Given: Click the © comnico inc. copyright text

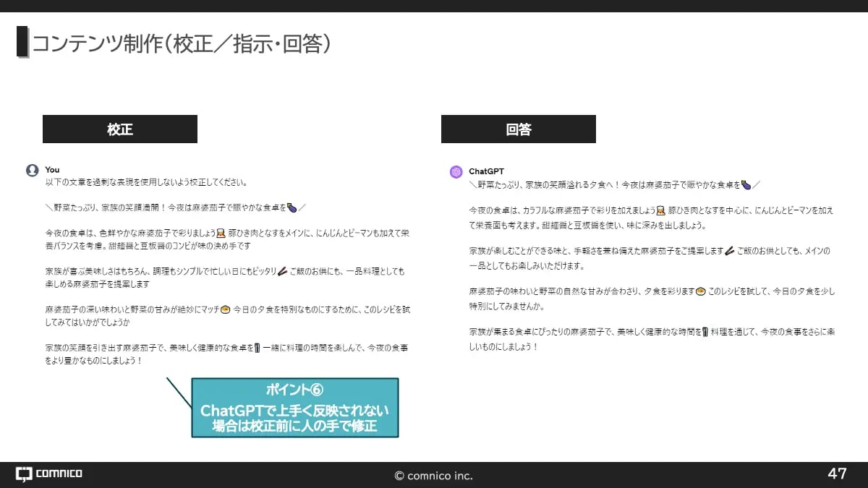Looking at the screenshot, I should click(x=433, y=476).
